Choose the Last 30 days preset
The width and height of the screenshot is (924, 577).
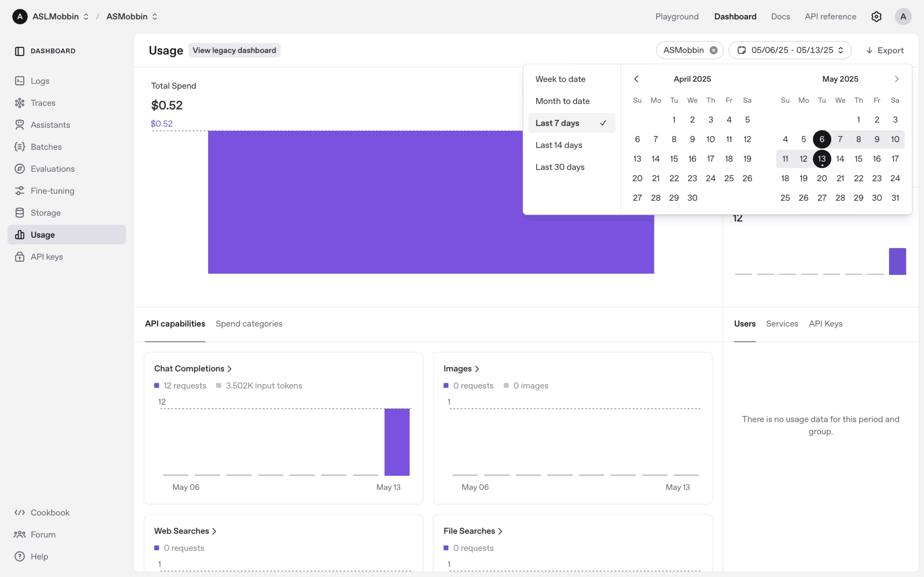click(560, 167)
